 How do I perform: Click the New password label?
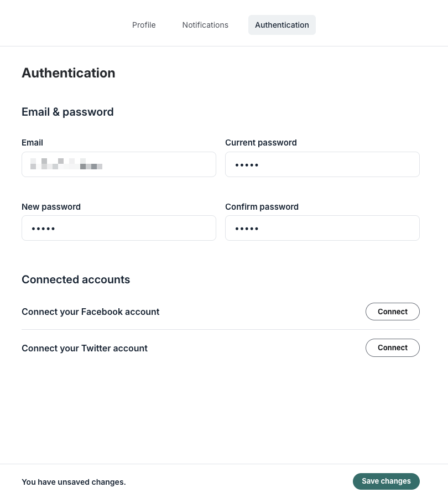51,206
